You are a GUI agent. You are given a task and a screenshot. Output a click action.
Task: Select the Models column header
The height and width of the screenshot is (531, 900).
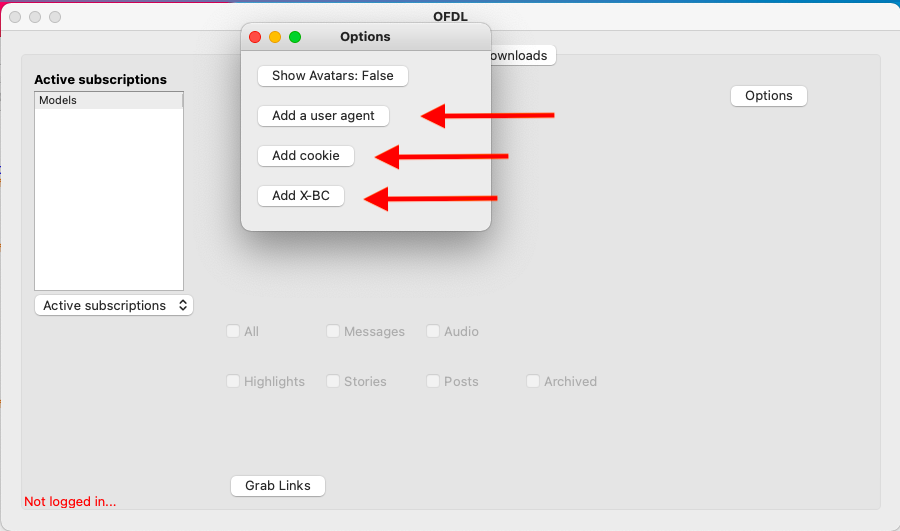[x=108, y=100]
